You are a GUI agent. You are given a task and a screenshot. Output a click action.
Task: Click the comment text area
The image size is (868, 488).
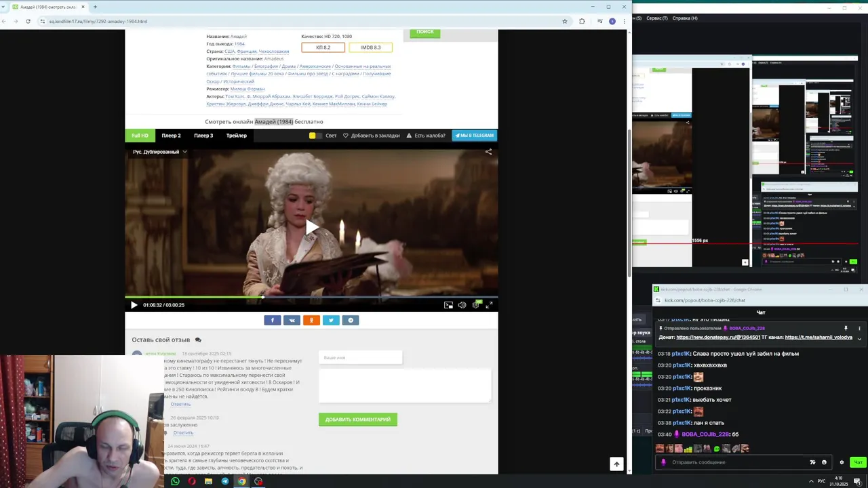pyautogui.click(x=405, y=386)
